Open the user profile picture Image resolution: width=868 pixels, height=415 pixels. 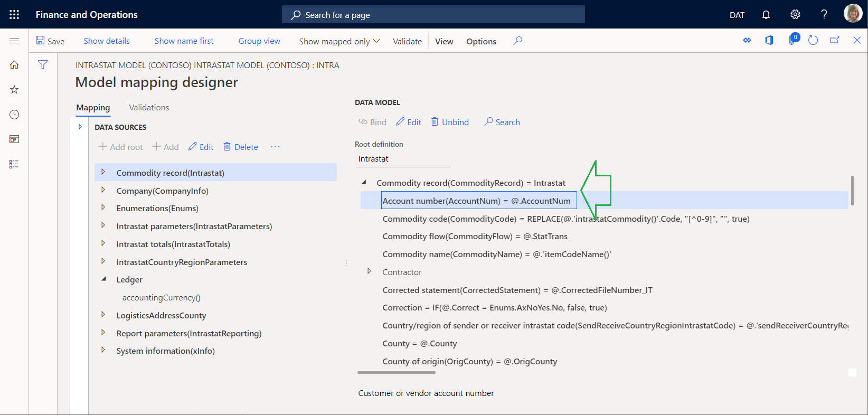point(853,14)
